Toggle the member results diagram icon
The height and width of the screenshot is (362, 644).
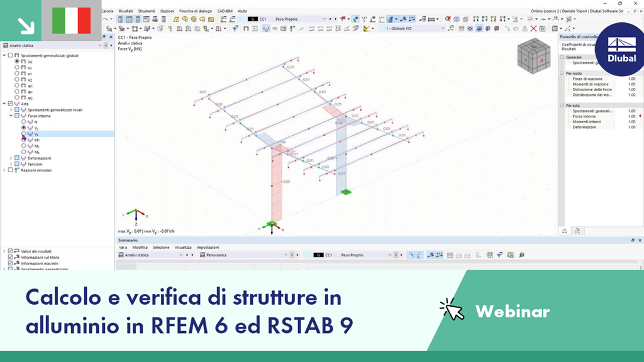point(266,29)
